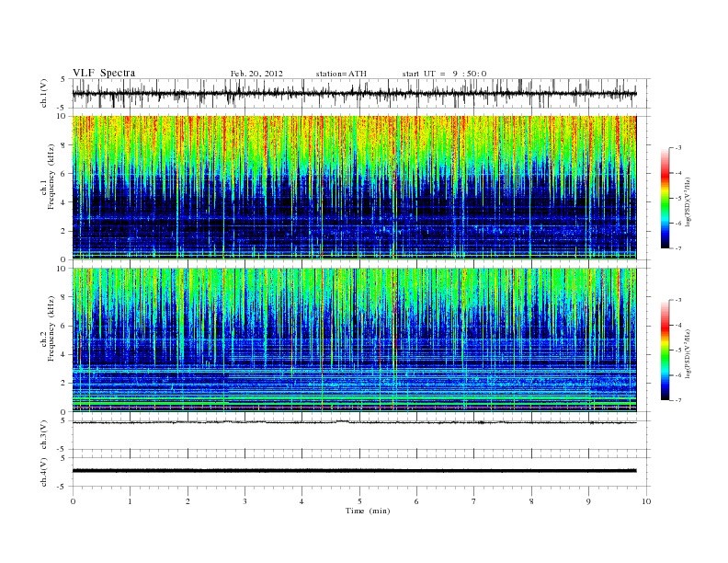Click the "2" kHz tick of ch.1 spectrogram
The height and width of the screenshot is (563, 728).
tap(63, 231)
